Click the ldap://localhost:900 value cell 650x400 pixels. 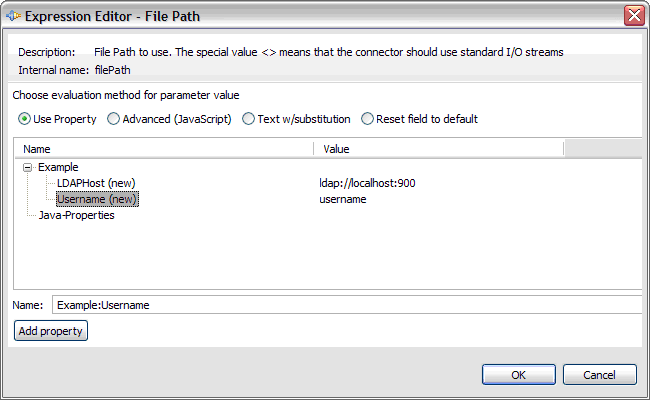pyautogui.click(x=367, y=183)
